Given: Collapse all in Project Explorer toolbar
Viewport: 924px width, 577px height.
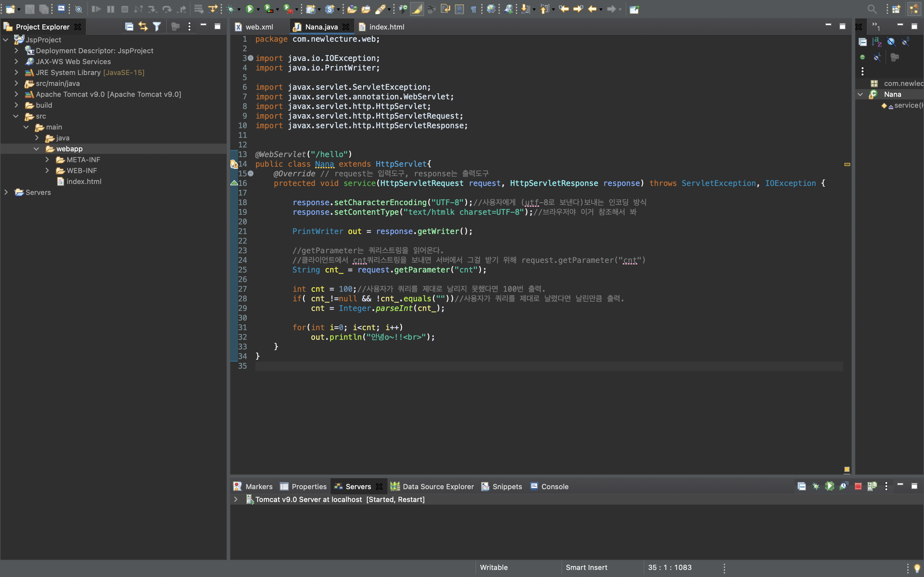Looking at the screenshot, I should point(129,26).
